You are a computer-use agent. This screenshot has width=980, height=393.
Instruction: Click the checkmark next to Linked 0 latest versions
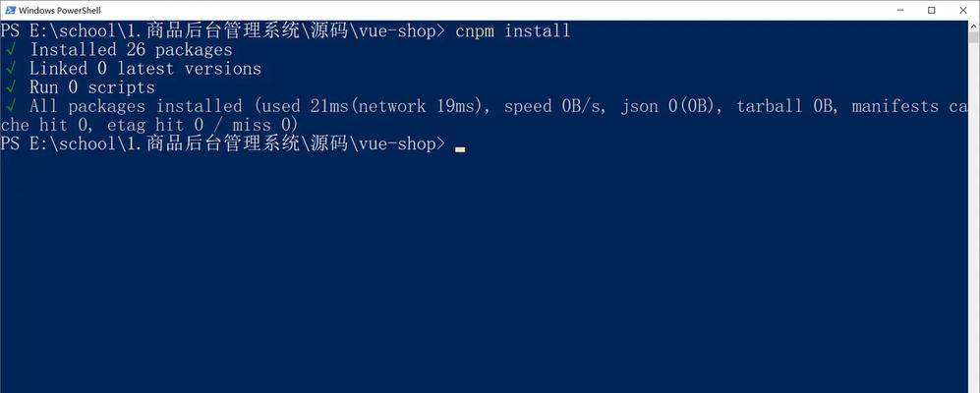[x=10, y=68]
